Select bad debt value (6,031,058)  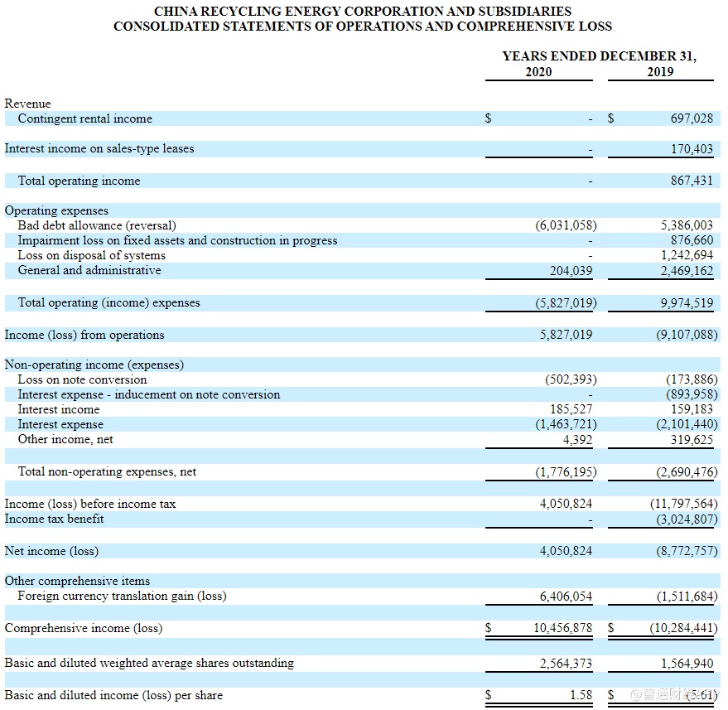point(566,225)
